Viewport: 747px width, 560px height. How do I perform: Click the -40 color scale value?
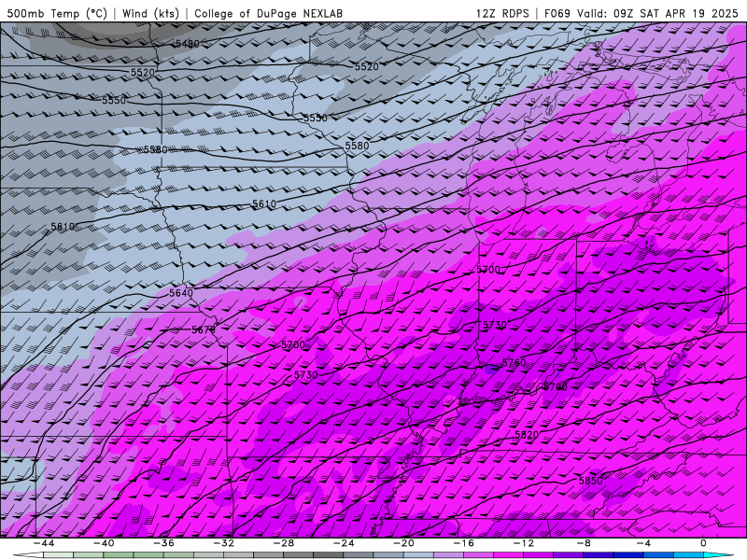(104, 543)
